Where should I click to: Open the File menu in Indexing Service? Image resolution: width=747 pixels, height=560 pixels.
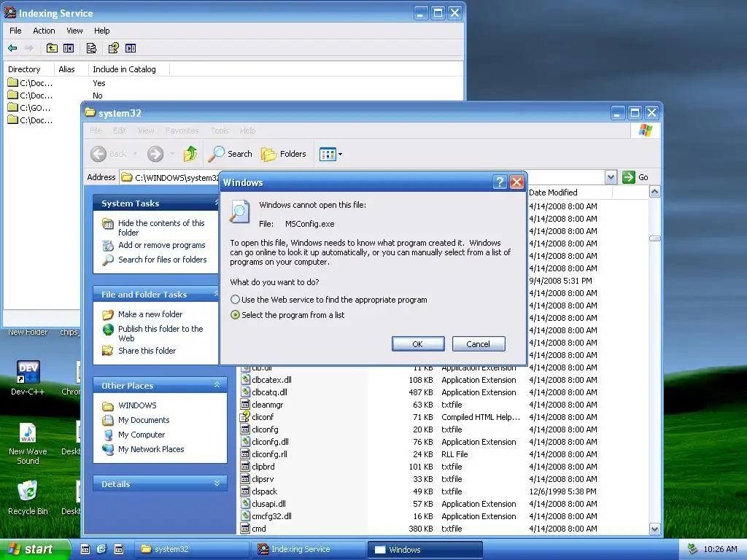(x=15, y=31)
